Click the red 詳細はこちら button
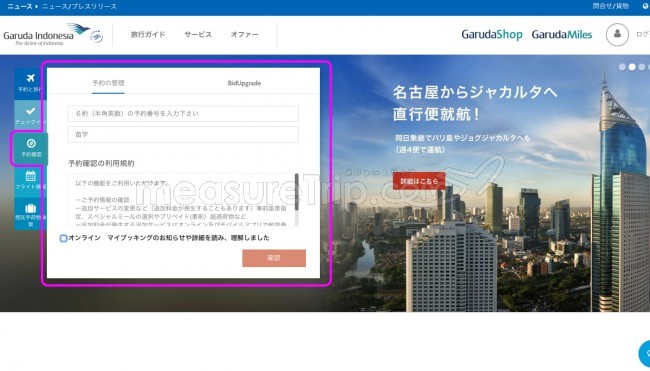This screenshot has height=371, width=650. [419, 181]
